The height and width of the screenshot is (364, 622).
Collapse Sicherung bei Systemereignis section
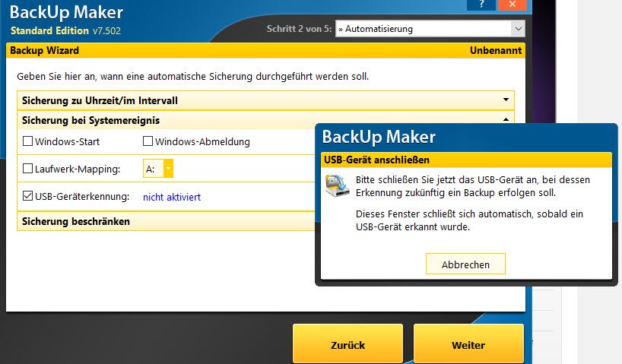click(266, 120)
